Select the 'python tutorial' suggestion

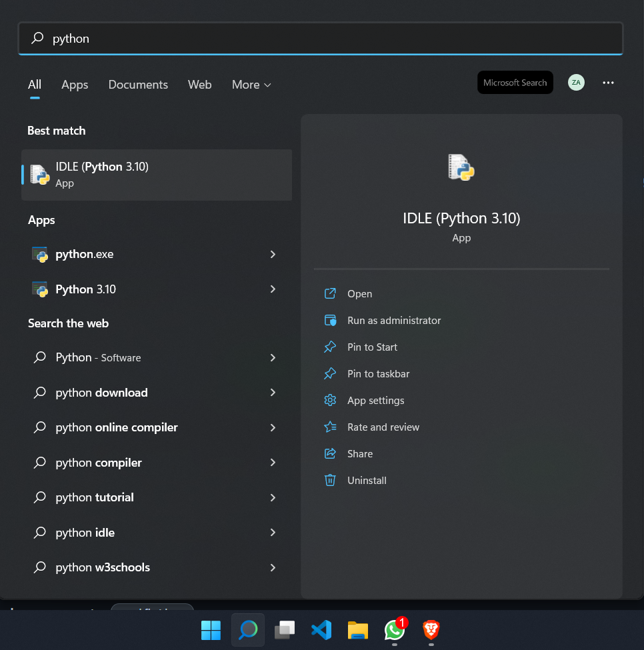(157, 497)
